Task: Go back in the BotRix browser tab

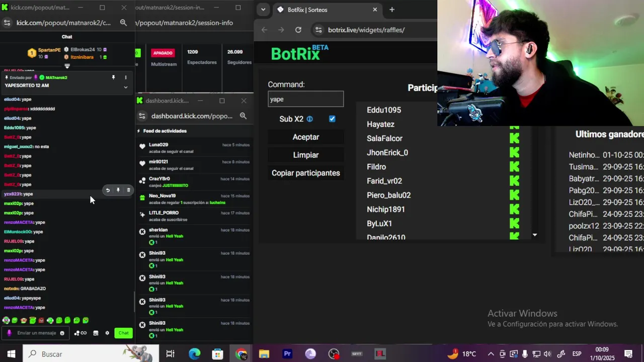Action: click(x=265, y=30)
